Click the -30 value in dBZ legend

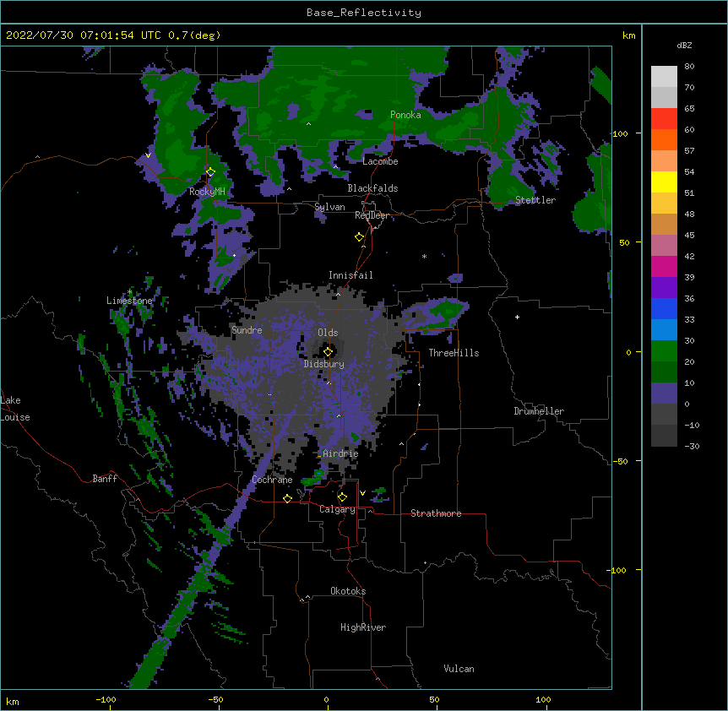[692, 446]
